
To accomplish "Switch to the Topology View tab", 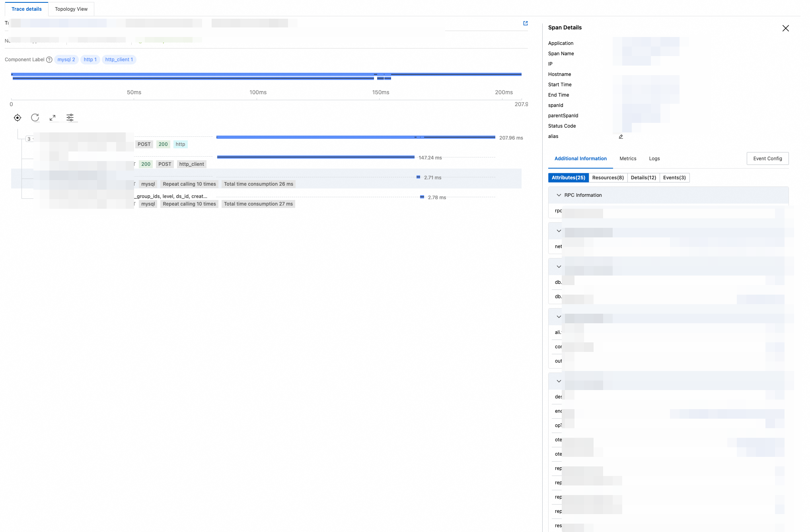I will pyautogui.click(x=71, y=9).
